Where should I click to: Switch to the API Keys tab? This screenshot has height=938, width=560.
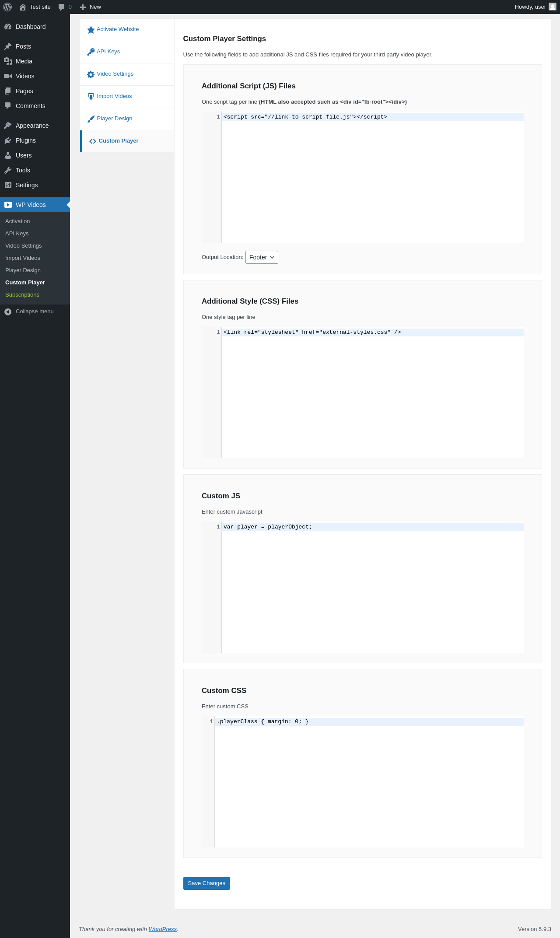pos(127,52)
